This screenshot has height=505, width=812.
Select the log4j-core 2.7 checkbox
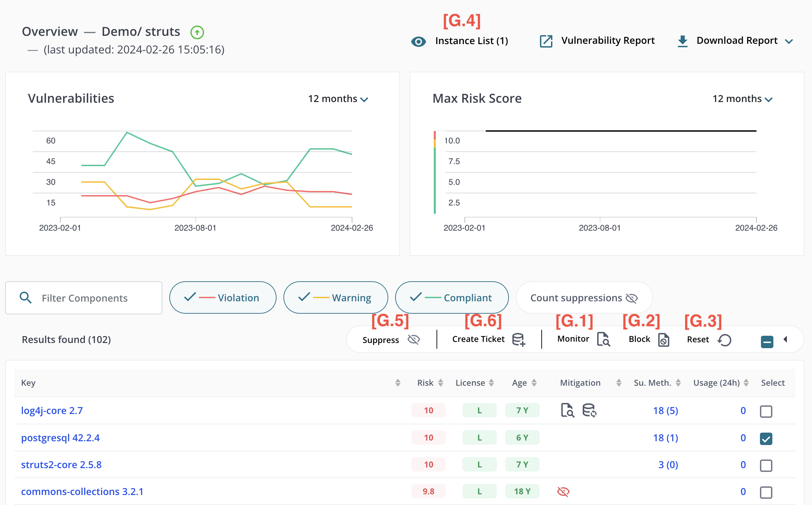click(x=766, y=411)
